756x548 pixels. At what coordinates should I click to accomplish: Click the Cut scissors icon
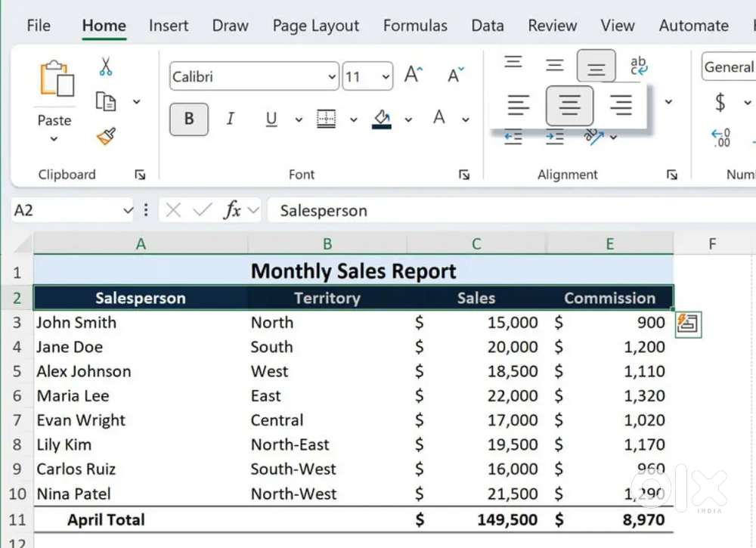106,67
